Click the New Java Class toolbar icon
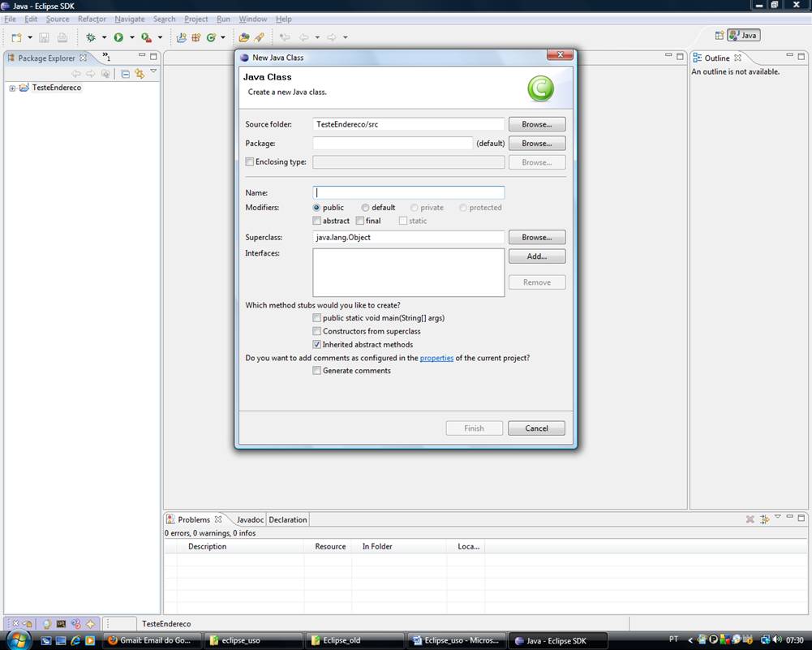Screen dimensions: 812x650 [x=211, y=37]
